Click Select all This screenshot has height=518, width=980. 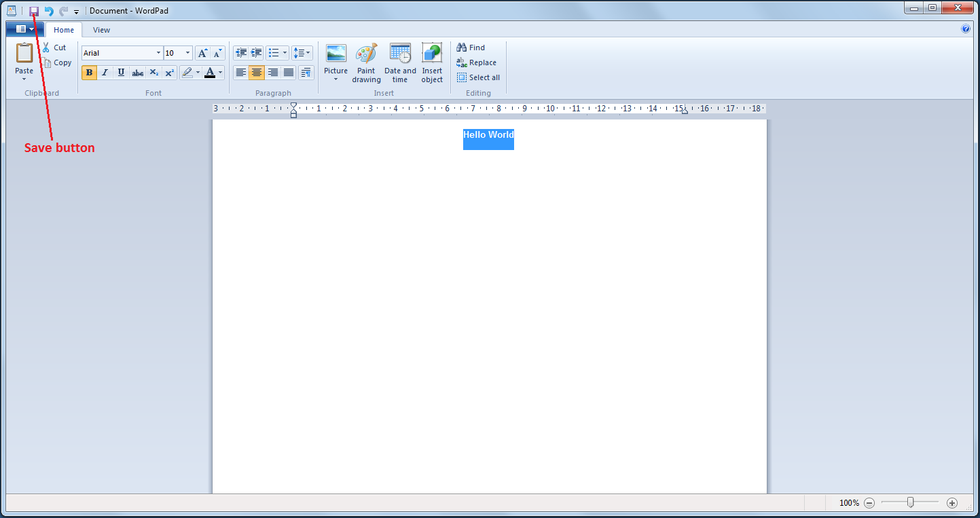(479, 77)
